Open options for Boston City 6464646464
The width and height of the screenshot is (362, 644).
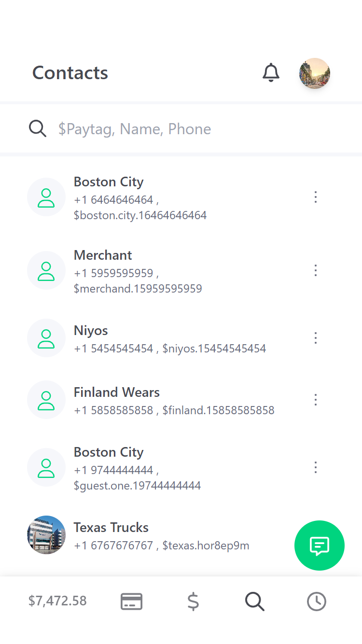315,197
